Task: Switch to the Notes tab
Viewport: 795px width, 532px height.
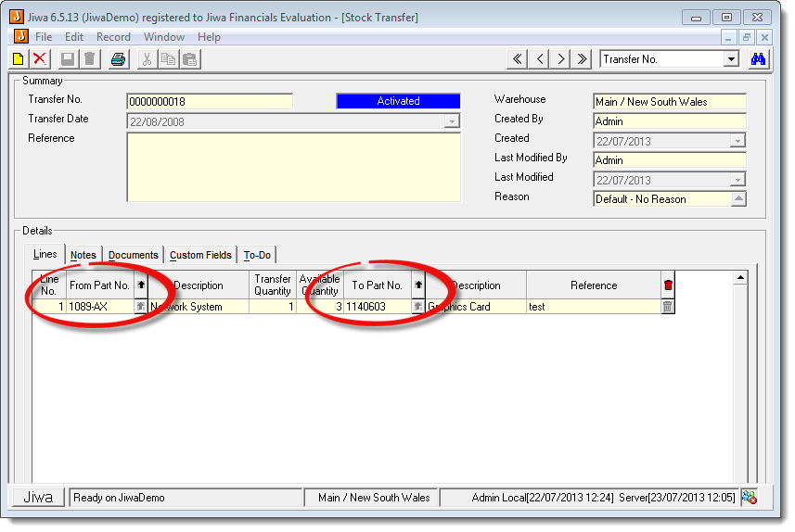Action: tap(83, 255)
